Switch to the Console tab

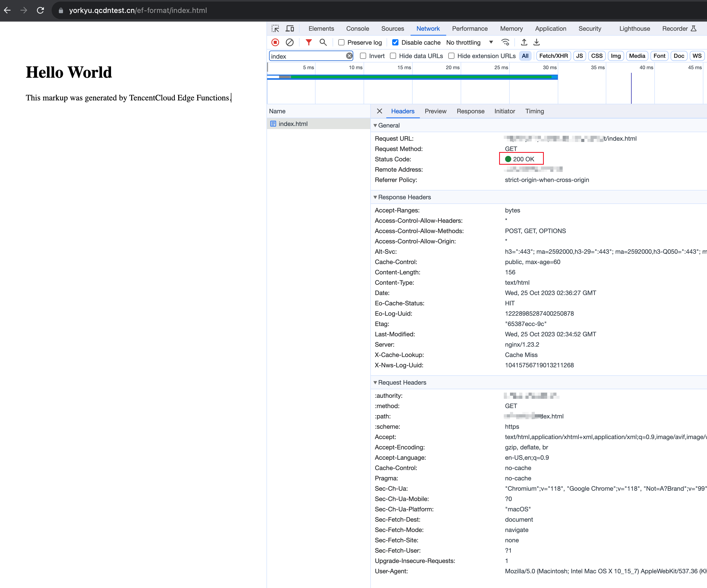point(357,29)
